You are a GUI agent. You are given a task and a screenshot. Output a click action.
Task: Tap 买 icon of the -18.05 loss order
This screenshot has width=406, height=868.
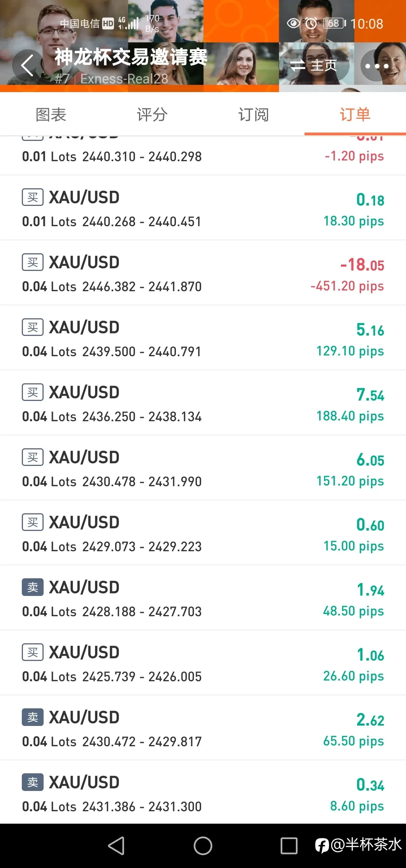33,262
